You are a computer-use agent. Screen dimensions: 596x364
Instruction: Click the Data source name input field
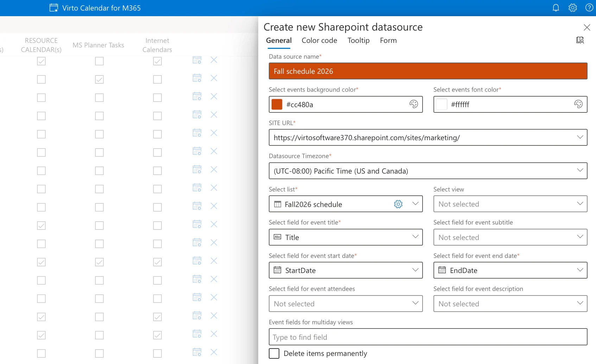(428, 71)
